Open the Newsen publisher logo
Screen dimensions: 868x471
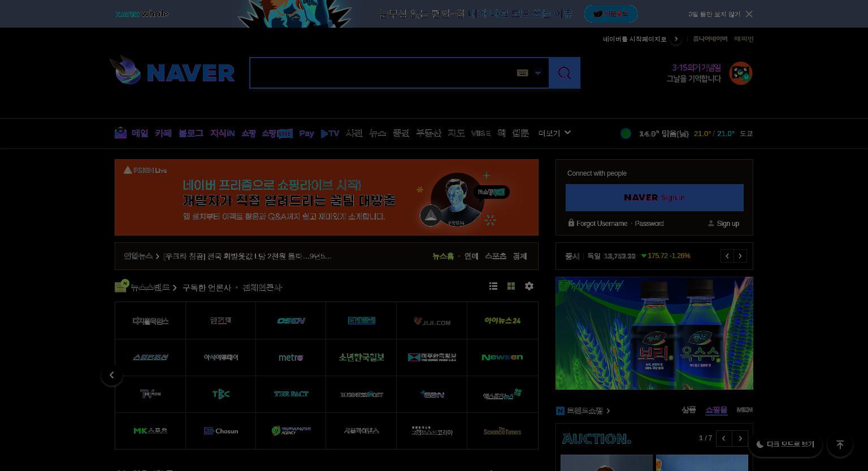coord(502,357)
